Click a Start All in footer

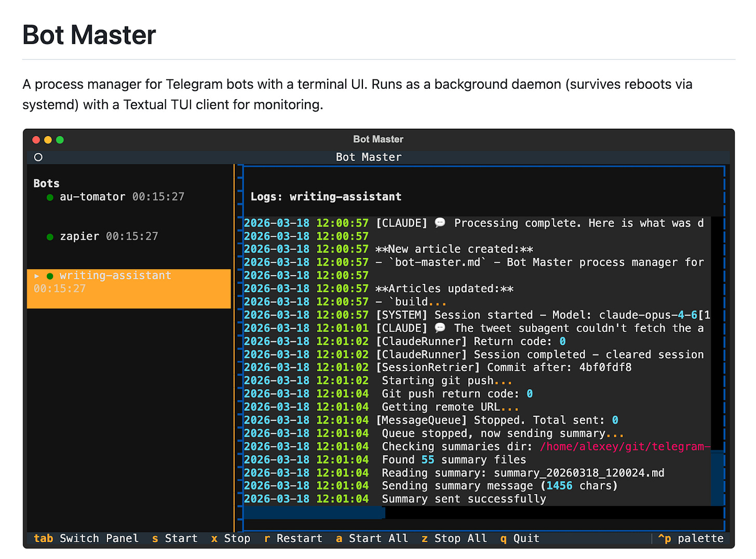(x=372, y=538)
